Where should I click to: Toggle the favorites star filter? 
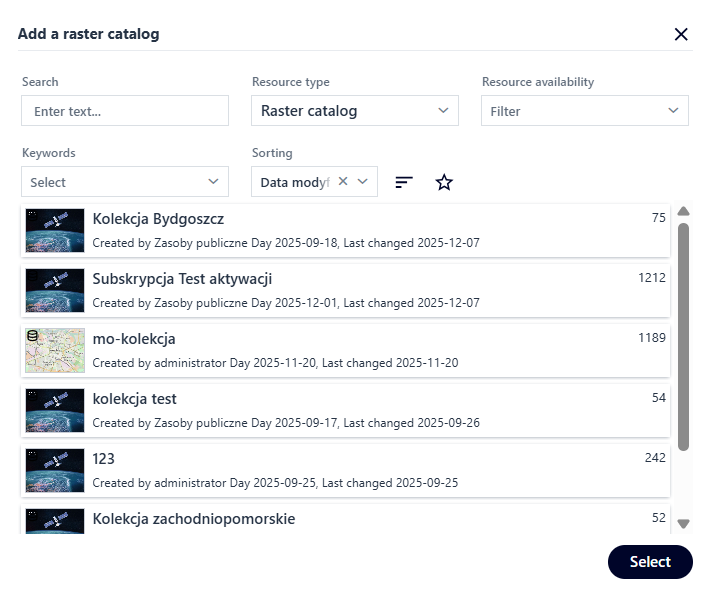[444, 182]
